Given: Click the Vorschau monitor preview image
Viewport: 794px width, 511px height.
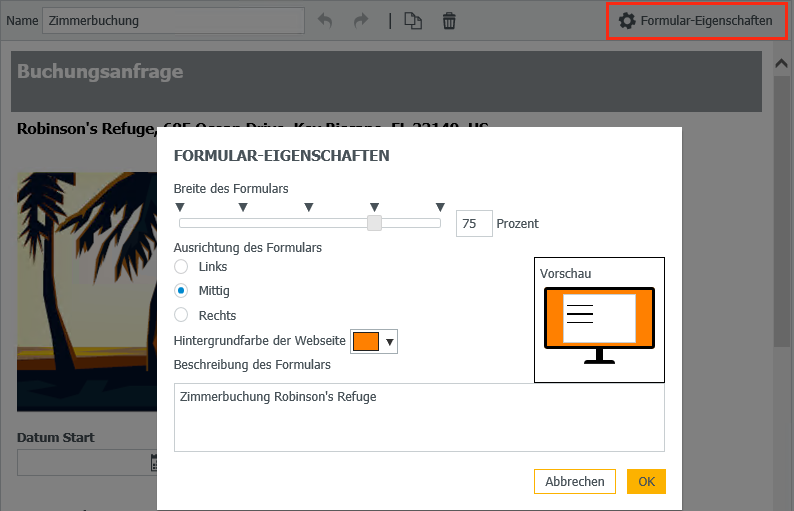Looking at the screenshot, I should (x=599, y=325).
